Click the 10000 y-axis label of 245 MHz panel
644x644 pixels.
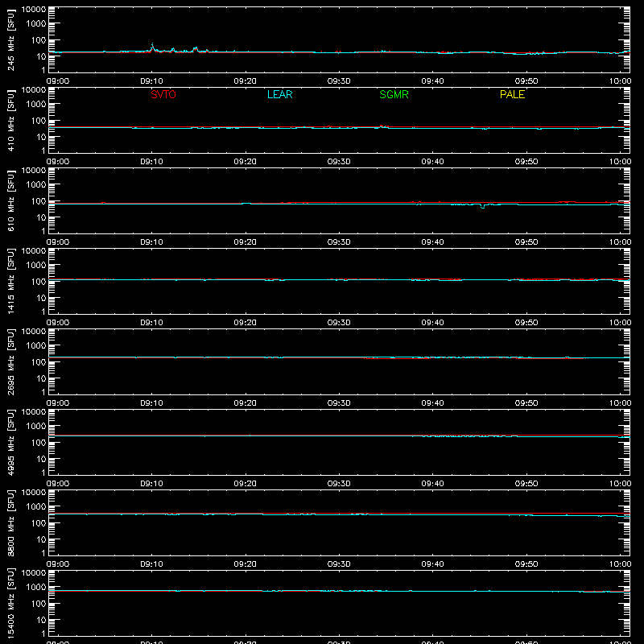34,10
